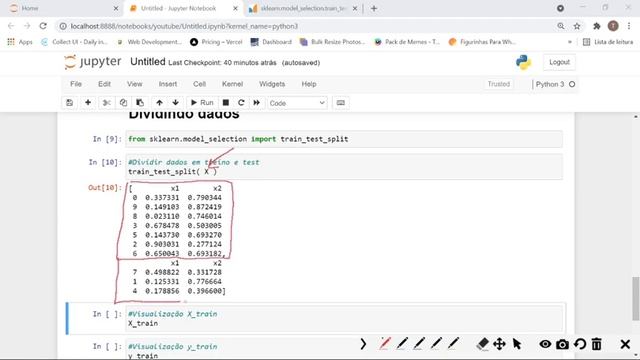Bookmark this page with the star icon
Viewport: 640px width, 360px height.
[577, 26]
